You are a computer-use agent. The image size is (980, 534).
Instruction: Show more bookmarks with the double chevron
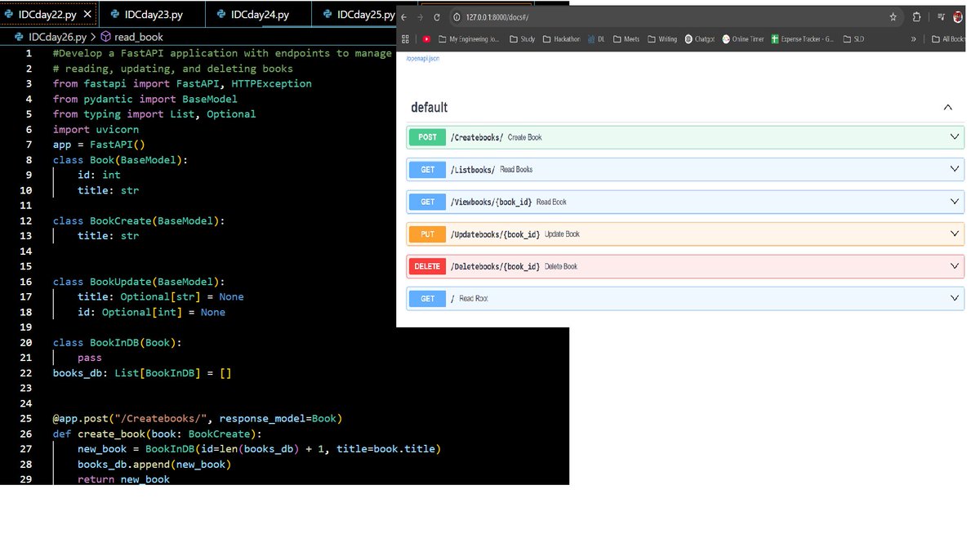(x=913, y=39)
